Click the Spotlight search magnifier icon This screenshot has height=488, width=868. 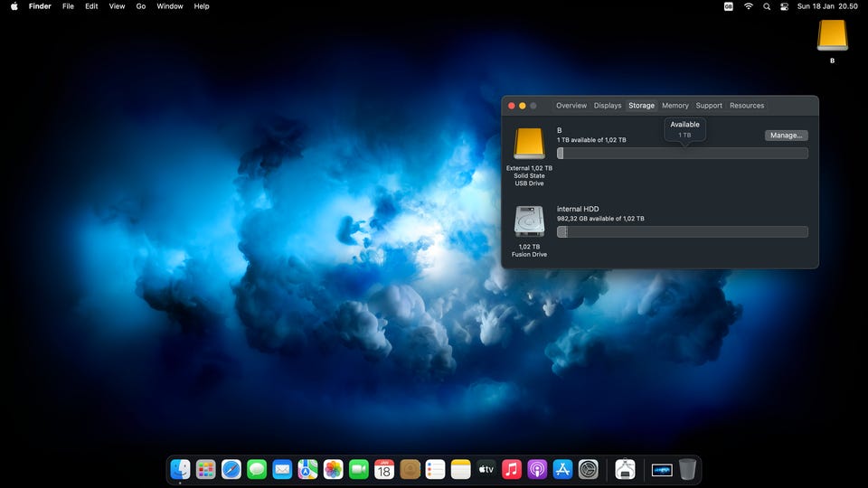tap(767, 6)
